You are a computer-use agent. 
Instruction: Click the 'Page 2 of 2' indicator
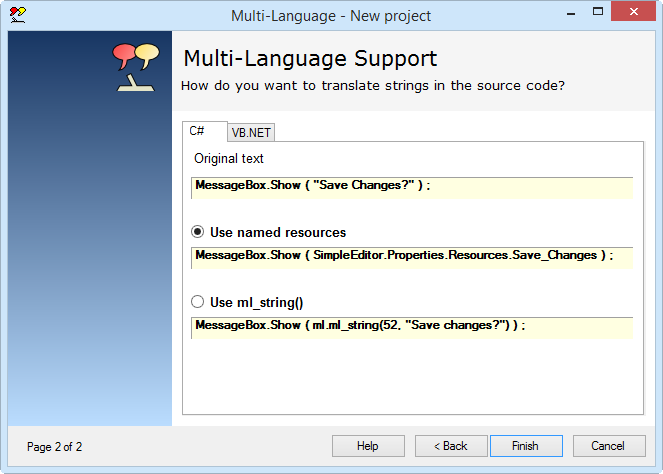coord(55,446)
